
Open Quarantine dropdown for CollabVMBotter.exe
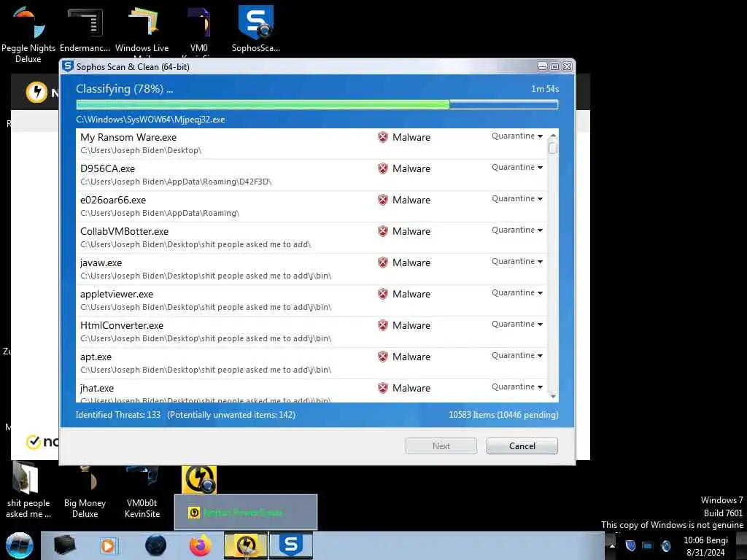point(517,230)
